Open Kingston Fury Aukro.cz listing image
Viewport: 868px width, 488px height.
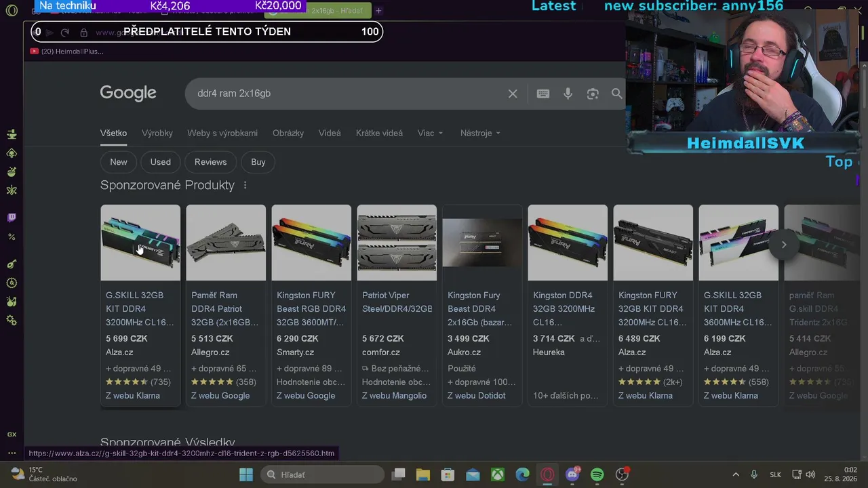[x=482, y=243]
